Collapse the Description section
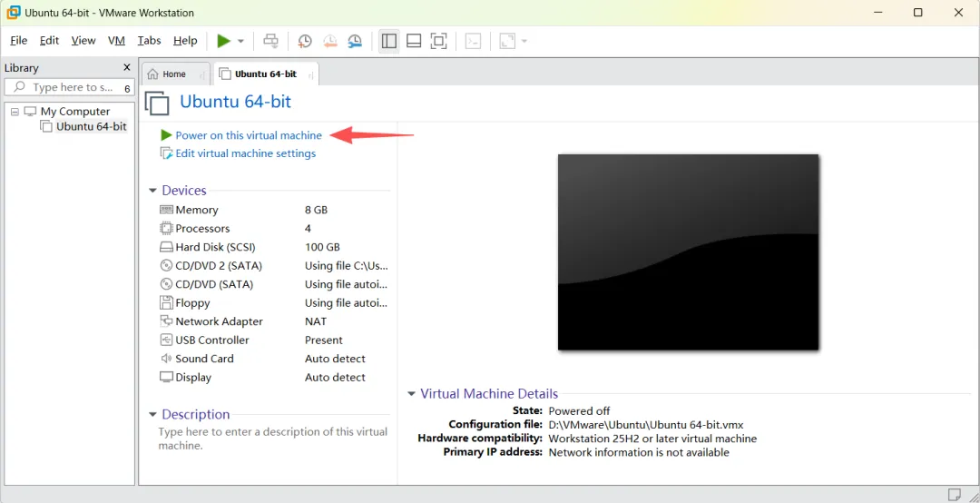The image size is (980, 503). [x=152, y=415]
